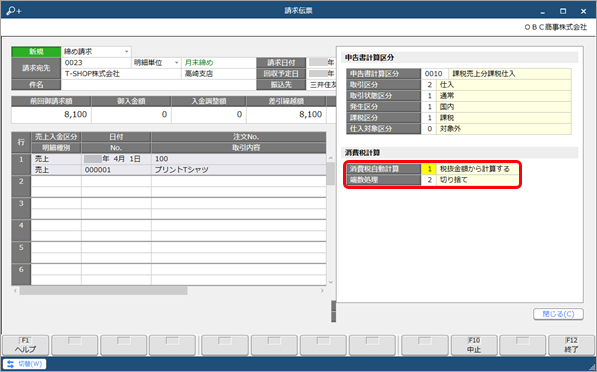Click the 差引繰越額 value 8,100
Viewport: 597px width, 372px height.
pos(286,115)
